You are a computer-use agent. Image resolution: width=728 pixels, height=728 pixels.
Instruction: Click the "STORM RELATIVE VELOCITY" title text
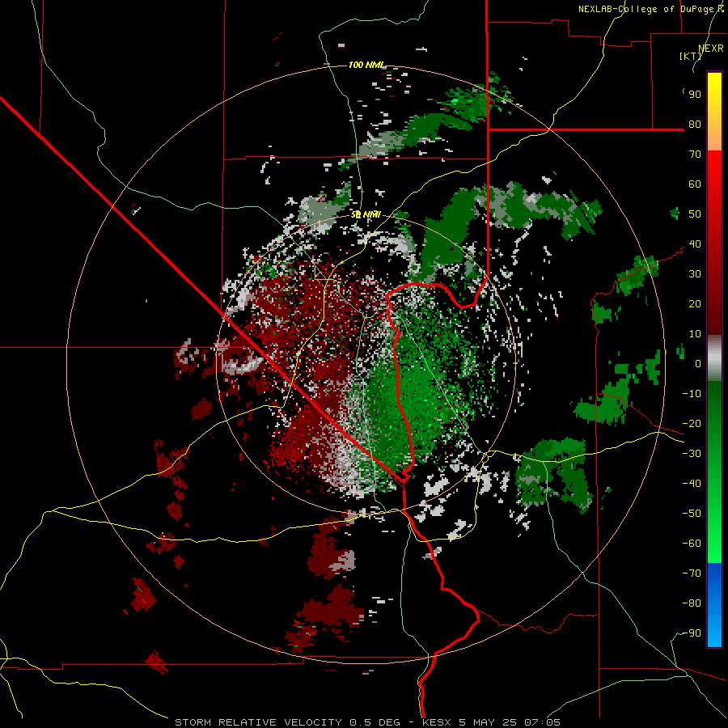[258, 722]
